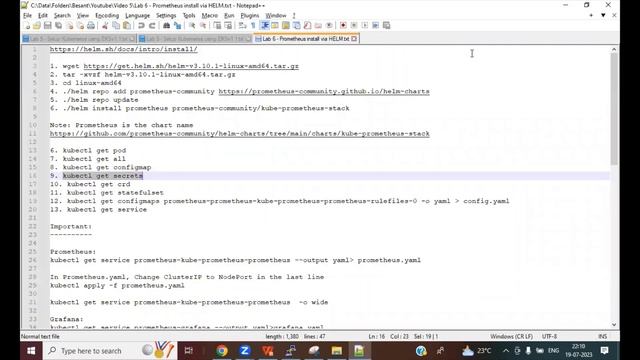Create a new document with the New toolbar icon
The width and height of the screenshot is (640, 360).
click(27, 26)
